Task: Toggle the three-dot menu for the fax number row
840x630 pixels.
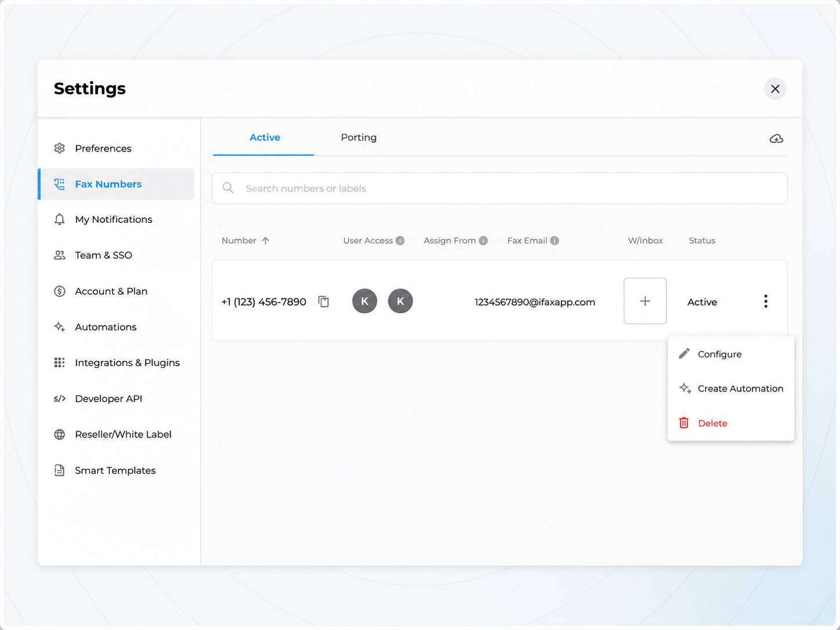Action: [x=766, y=301]
